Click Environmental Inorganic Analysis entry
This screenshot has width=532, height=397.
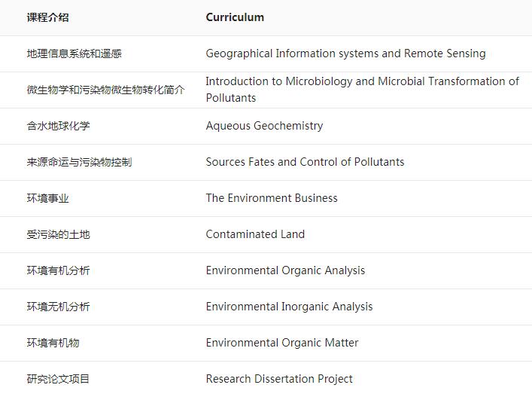pos(289,307)
